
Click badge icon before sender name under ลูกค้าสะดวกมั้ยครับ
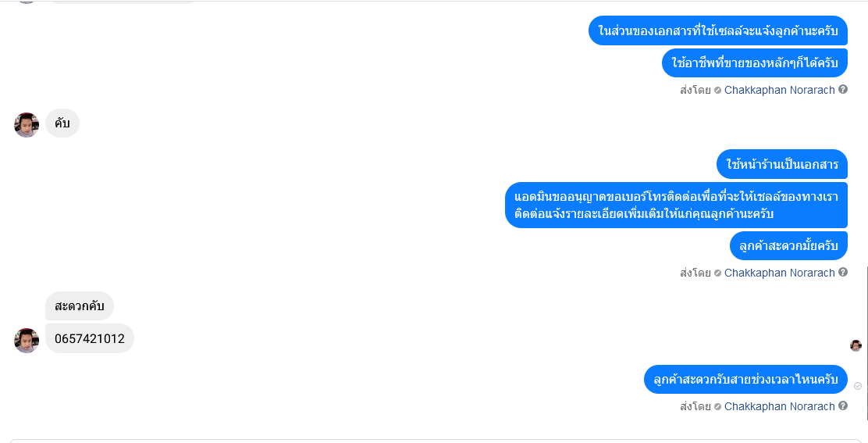point(717,273)
